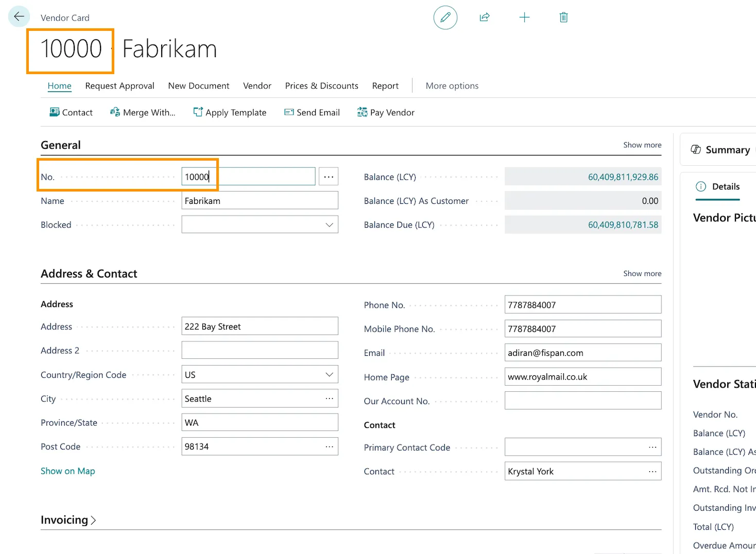Open Balance Due (LCY) value link
The width and height of the screenshot is (756, 554).
click(x=623, y=225)
